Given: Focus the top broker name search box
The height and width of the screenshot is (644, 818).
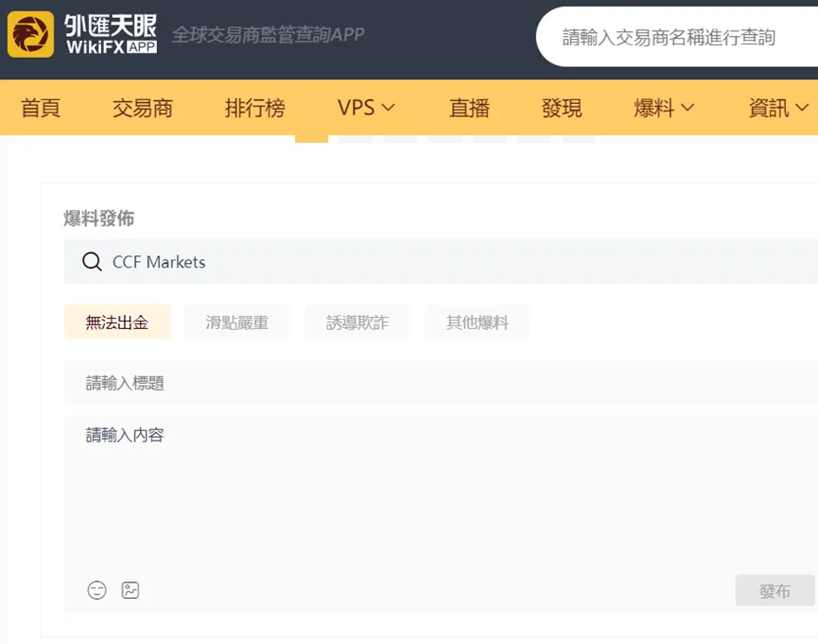Looking at the screenshot, I should tap(677, 37).
